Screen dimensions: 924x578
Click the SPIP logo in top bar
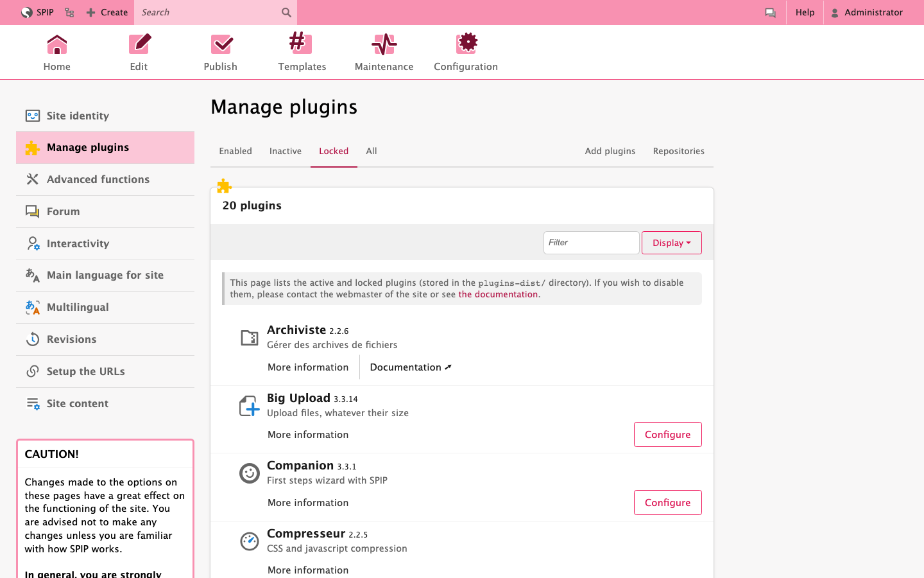click(x=26, y=12)
